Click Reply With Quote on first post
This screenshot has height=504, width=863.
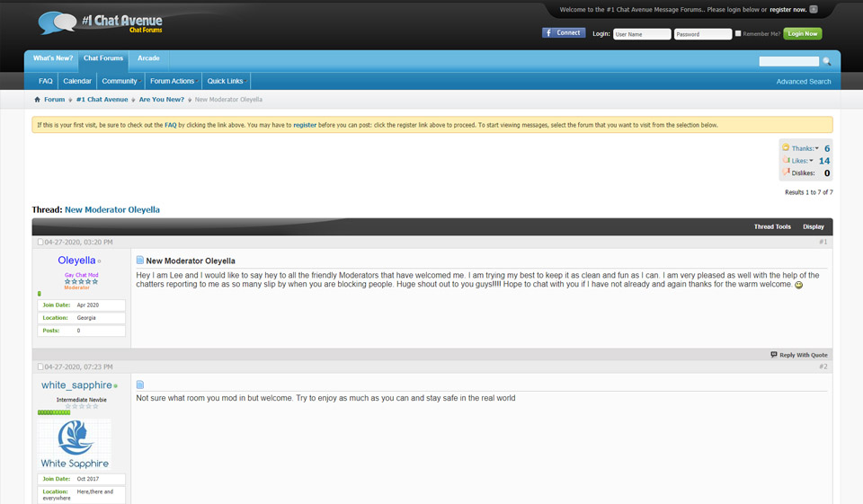coord(799,355)
